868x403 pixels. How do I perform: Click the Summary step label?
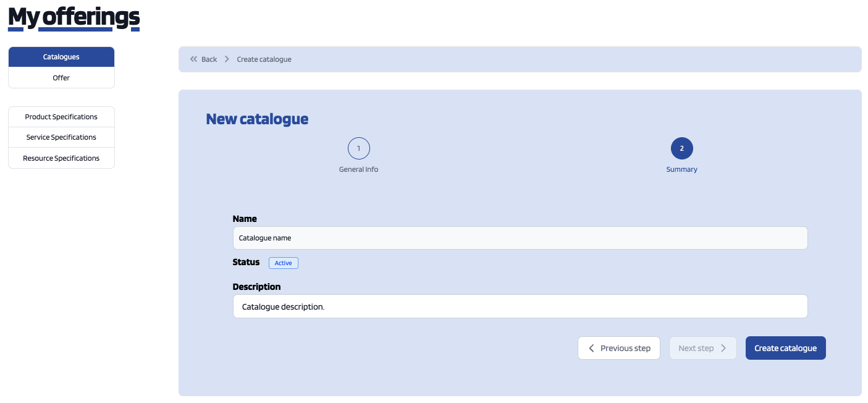[x=681, y=169]
